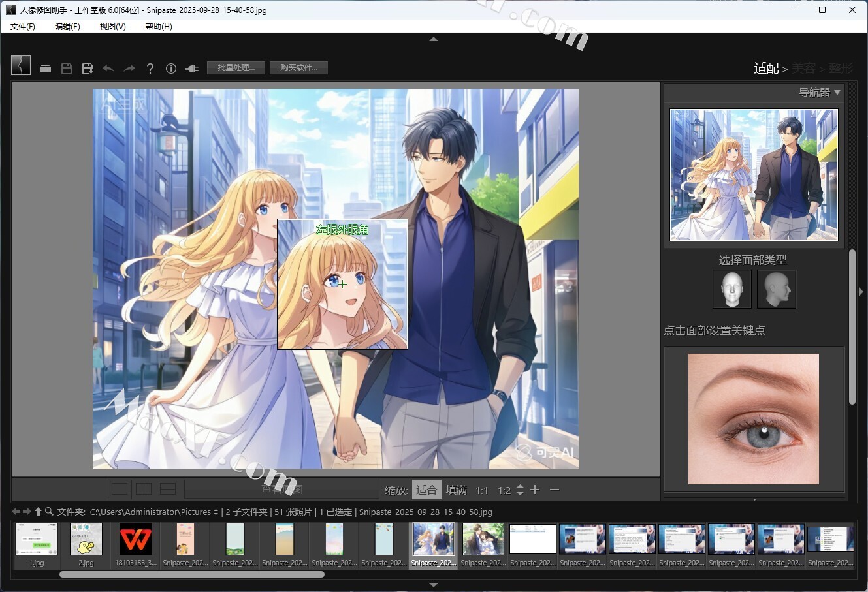Click the plug-in connector icon
This screenshot has width=868, height=592.
tap(192, 69)
